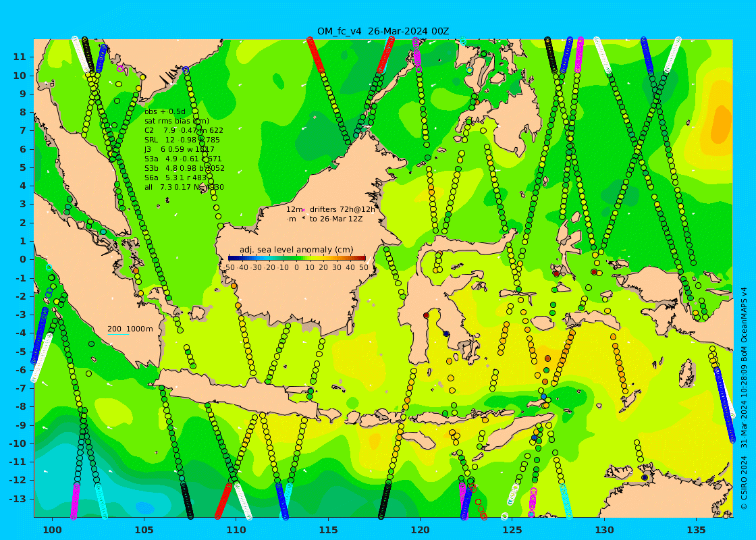Click longitude tick label 120
The image size is (756, 540).
421,530
